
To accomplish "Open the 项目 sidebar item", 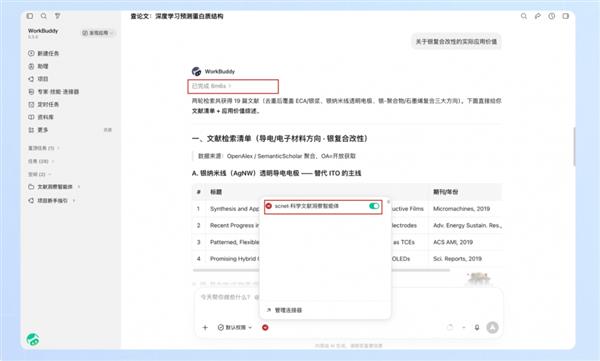I will tap(38, 79).
